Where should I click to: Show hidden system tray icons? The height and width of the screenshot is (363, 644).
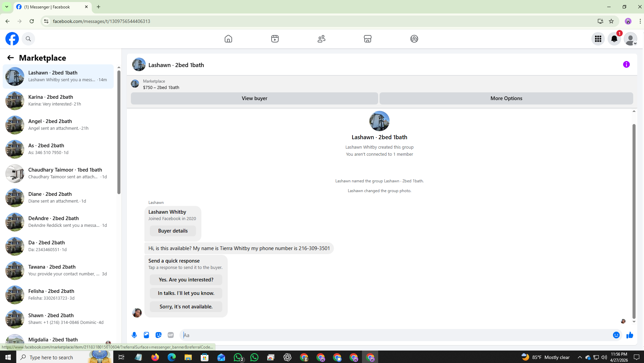580,357
